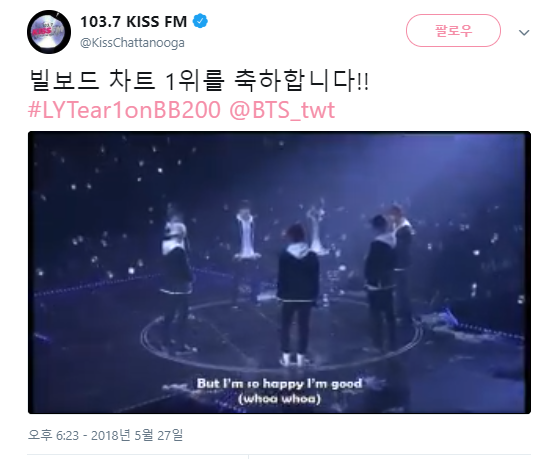This screenshot has width=550, height=459.
Task: Open the 103.7 KISS FM display name
Action: [x=134, y=21]
